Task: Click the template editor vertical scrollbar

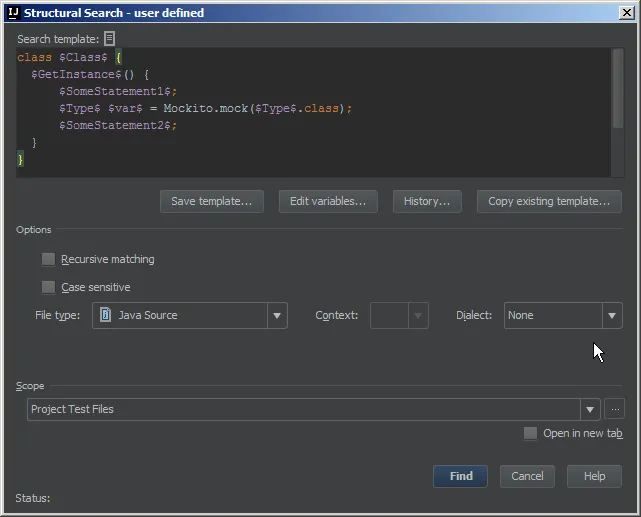Action: (x=618, y=88)
